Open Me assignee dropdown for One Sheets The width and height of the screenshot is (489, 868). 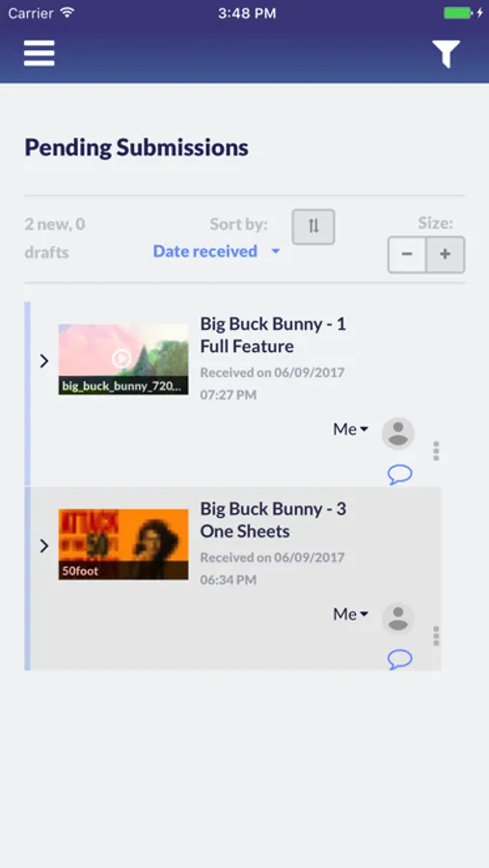[350, 614]
